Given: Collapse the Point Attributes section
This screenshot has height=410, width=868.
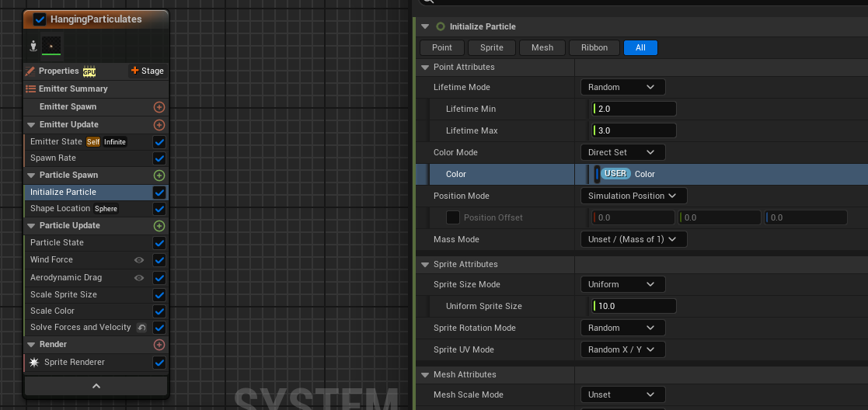Looking at the screenshot, I should (x=425, y=68).
